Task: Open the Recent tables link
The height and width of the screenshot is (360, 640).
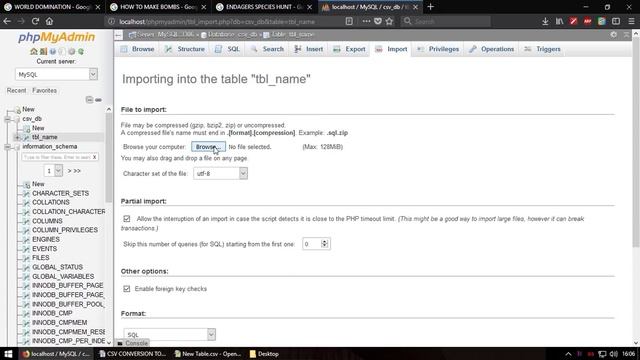Action: [16, 91]
